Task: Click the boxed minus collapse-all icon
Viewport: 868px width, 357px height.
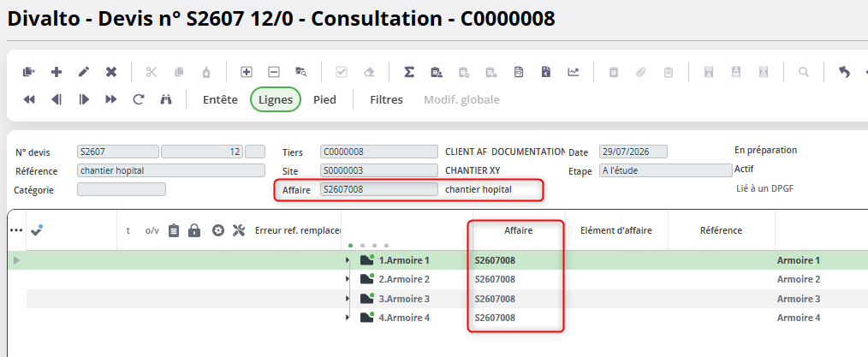Action: point(274,72)
